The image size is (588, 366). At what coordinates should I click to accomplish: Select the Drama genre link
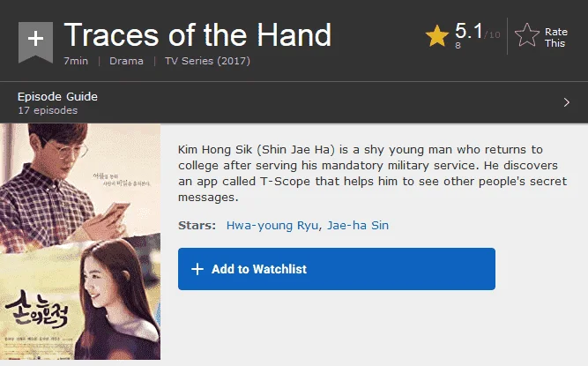click(126, 61)
